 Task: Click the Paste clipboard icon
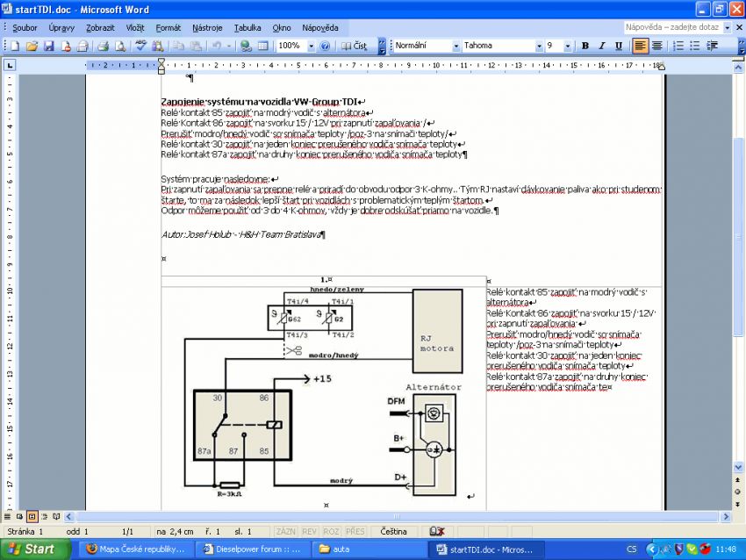click(196, 47)
